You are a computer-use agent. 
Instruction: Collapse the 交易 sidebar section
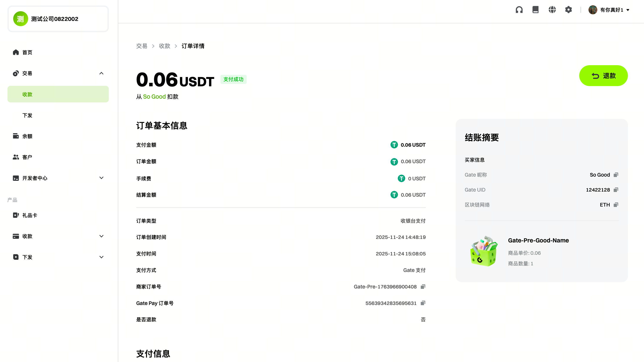point(101,73)
